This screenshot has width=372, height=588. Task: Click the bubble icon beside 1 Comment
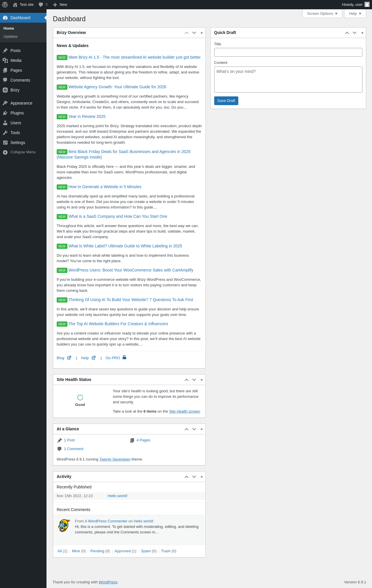point(60,449)
